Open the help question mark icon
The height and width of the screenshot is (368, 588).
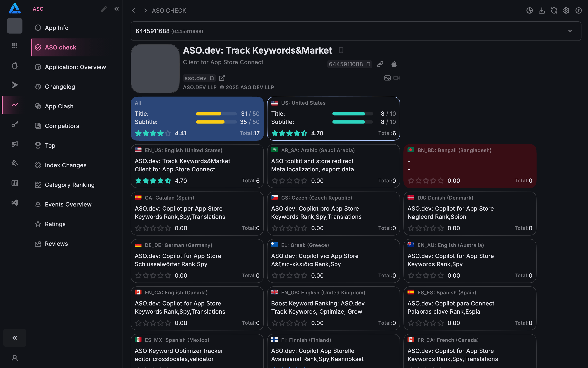[x=579, y=10]
